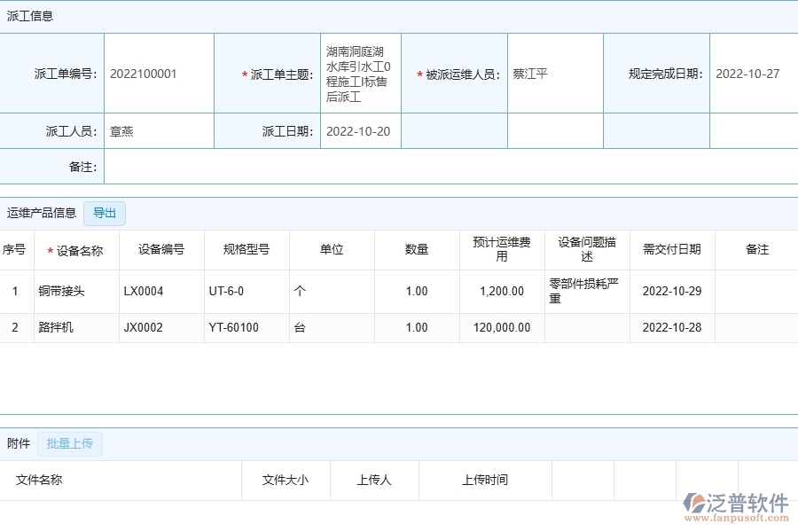Click the 导出 export button

pos(104,213)
